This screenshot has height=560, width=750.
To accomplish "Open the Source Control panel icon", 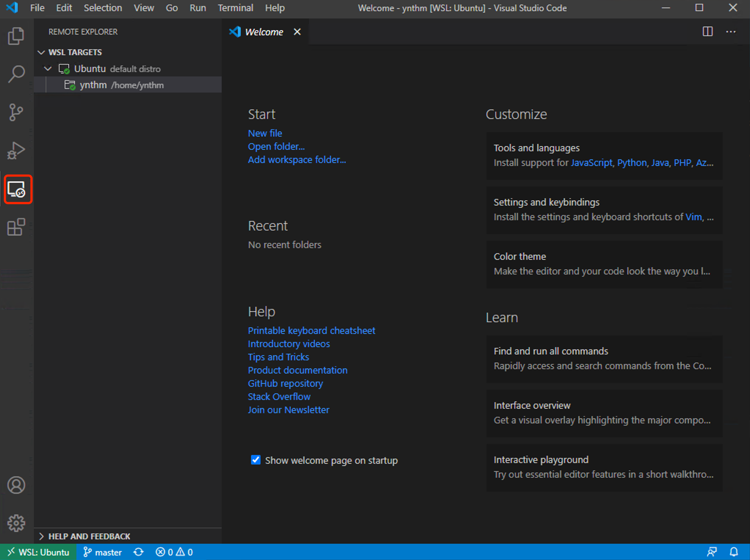I will click(16, 112).
